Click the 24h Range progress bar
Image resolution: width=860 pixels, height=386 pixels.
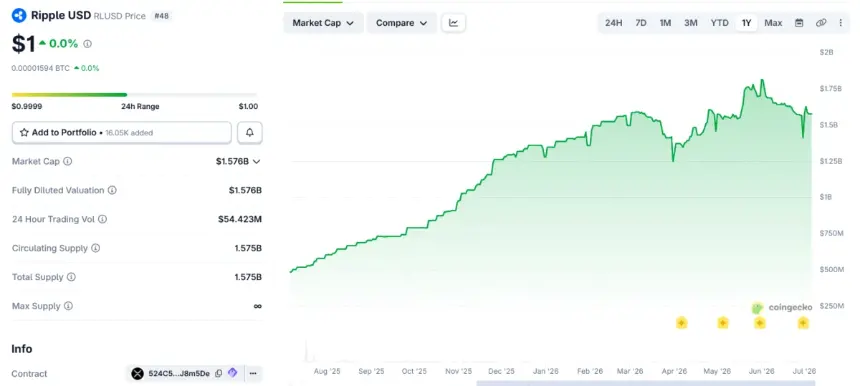click(134, 95)
